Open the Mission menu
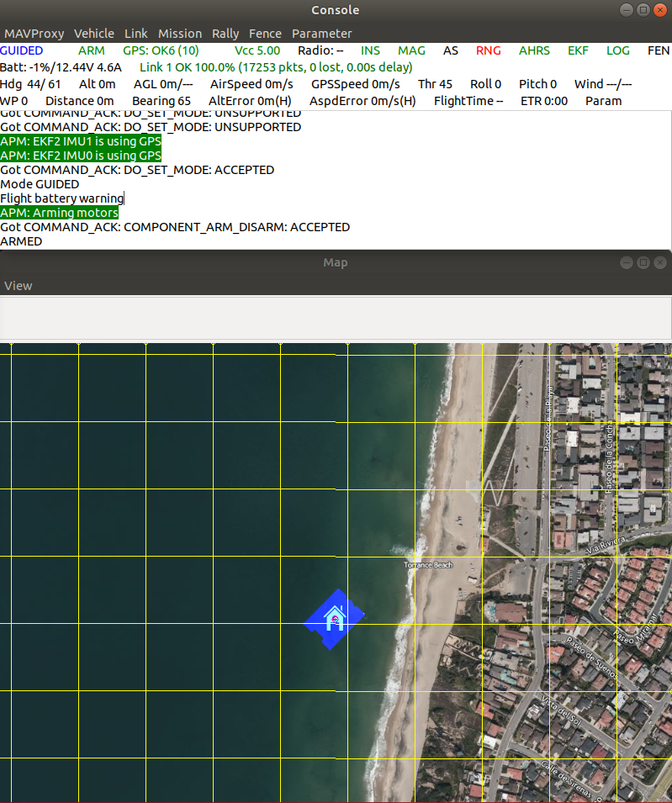 tap(180, 34)
